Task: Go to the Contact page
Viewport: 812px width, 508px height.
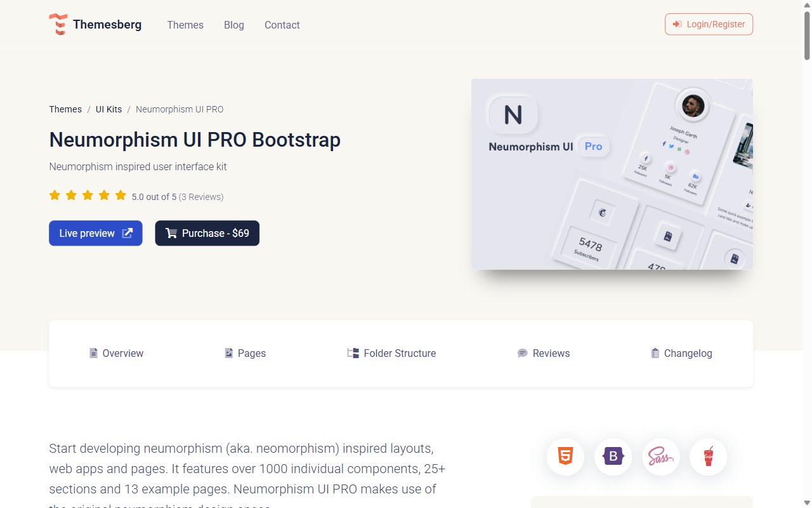Action: pyautogui.click(x=282, y=25)
